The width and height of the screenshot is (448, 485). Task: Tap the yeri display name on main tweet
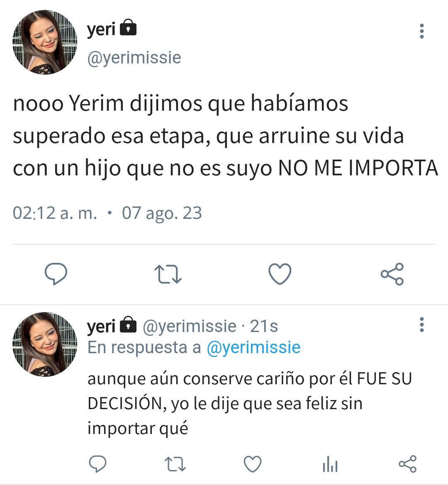coord(101,29)
